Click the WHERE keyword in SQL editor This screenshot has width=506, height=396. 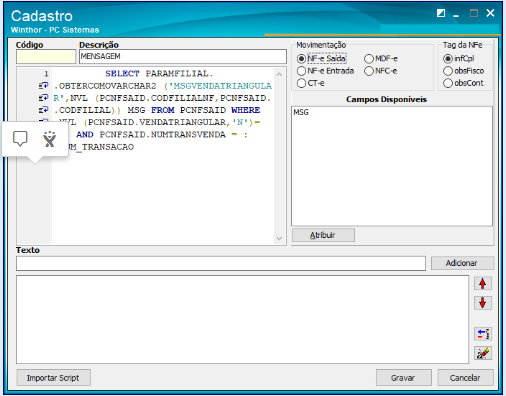pyautogui.click(x=246, y=110)
